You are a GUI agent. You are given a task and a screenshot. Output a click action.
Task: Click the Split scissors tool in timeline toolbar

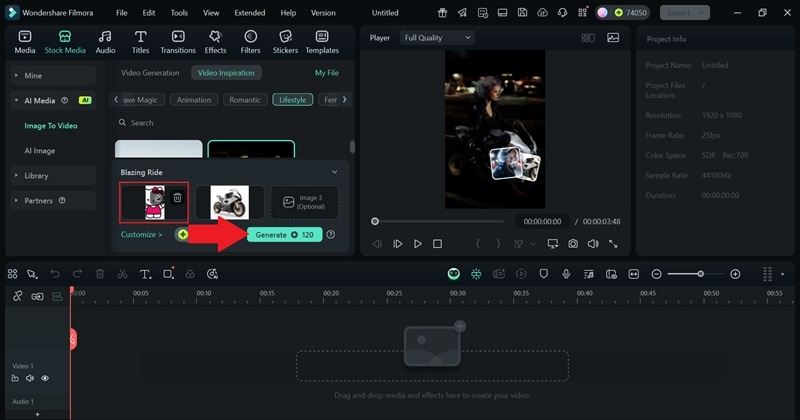122,274
